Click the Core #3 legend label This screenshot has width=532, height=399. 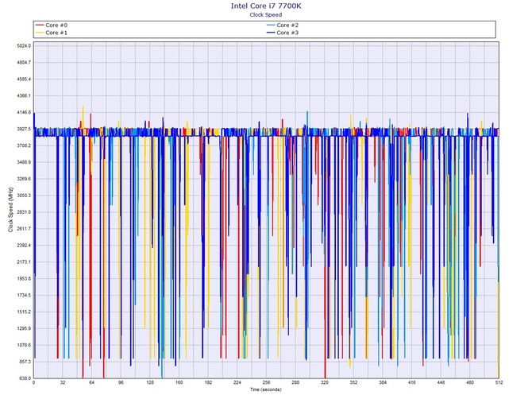pyautogui.click(x=287, y=33)
